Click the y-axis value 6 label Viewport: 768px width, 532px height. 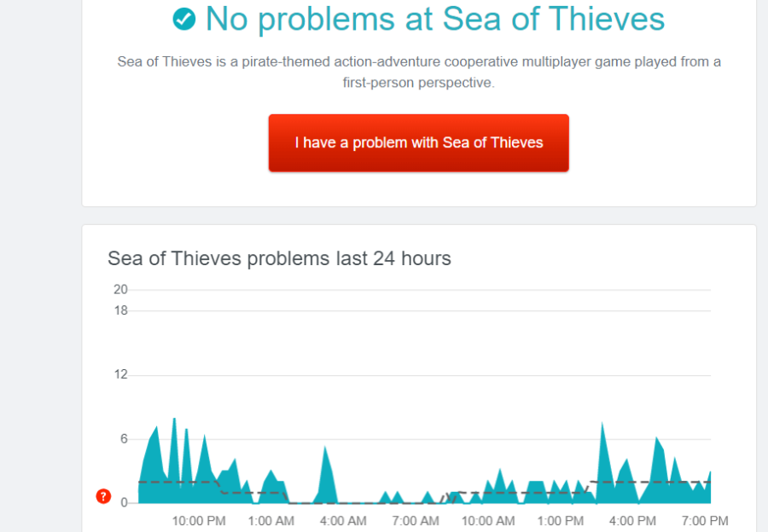pos(124,439)
